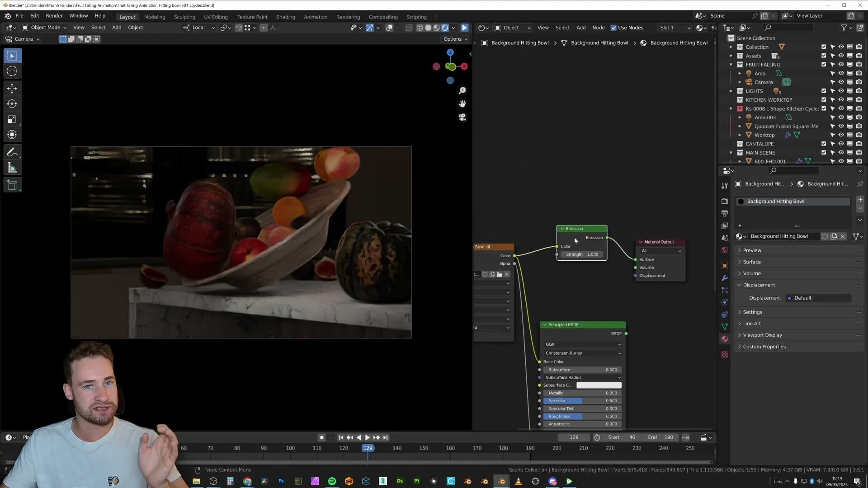Adjust the Roughness slider in Principled BSDF
868x488 pixels.
point(583,417)
